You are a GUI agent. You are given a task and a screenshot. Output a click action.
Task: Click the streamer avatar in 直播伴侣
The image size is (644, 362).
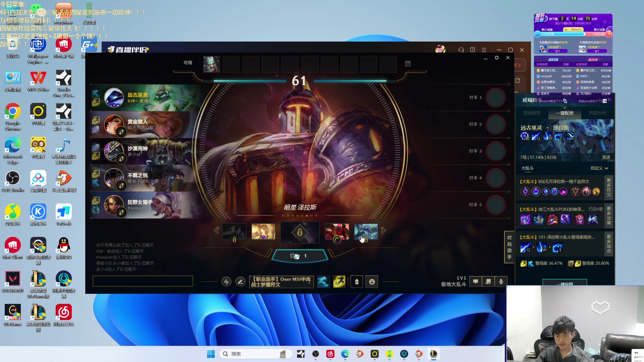[440, 50]
